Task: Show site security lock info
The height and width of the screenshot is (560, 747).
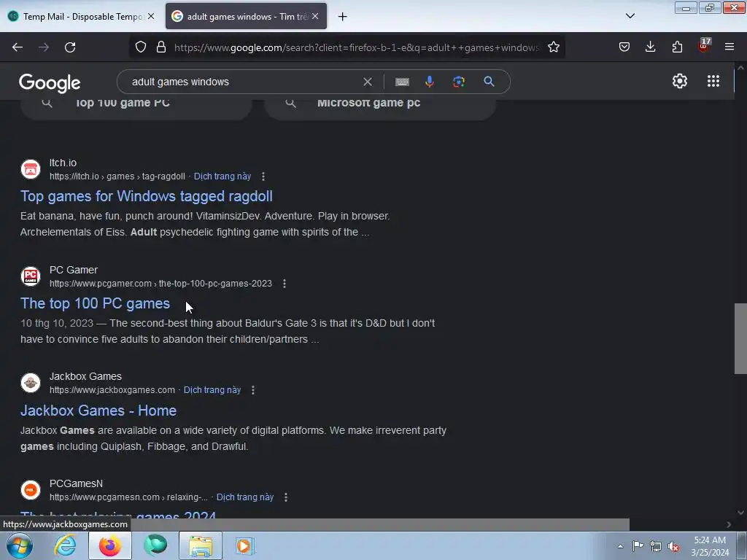Action: [x=161, y=47]
